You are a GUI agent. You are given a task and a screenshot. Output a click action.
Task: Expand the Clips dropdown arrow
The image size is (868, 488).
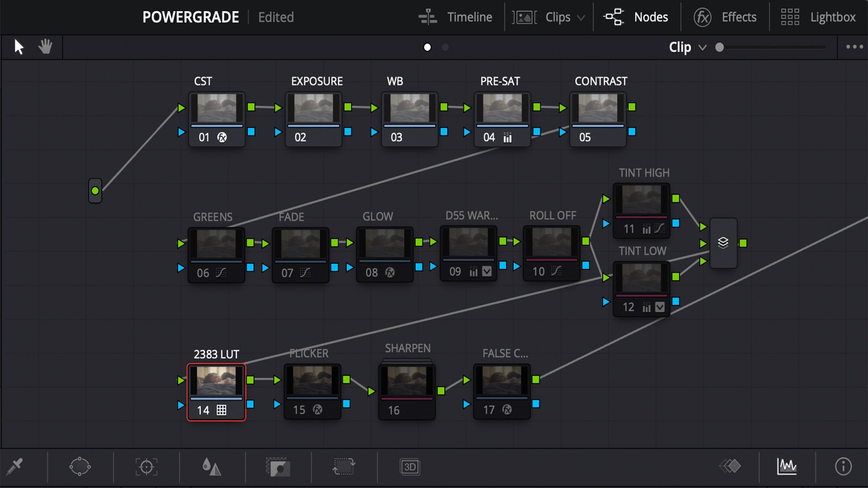point(581,18)
